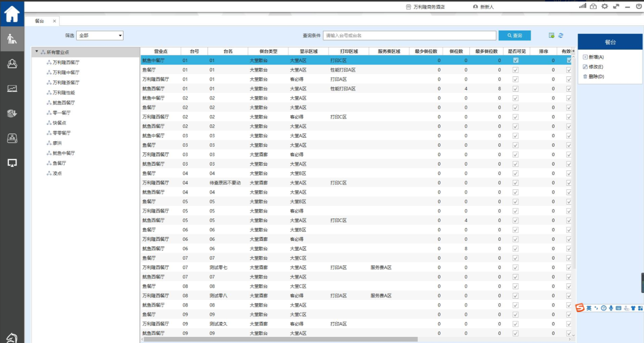Click the coins with arrow sidebar icon
This screenshot has height=343, width=644.
click(12, 113)
